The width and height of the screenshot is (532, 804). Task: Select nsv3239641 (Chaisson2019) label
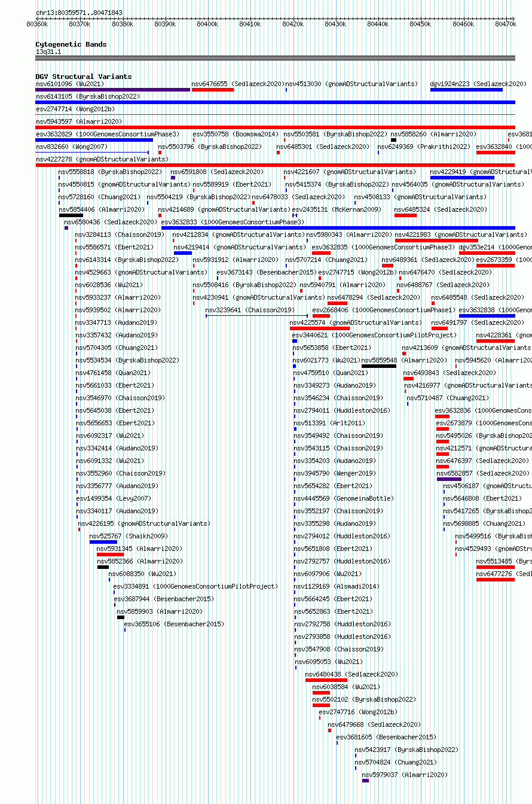tap(250, 310)
